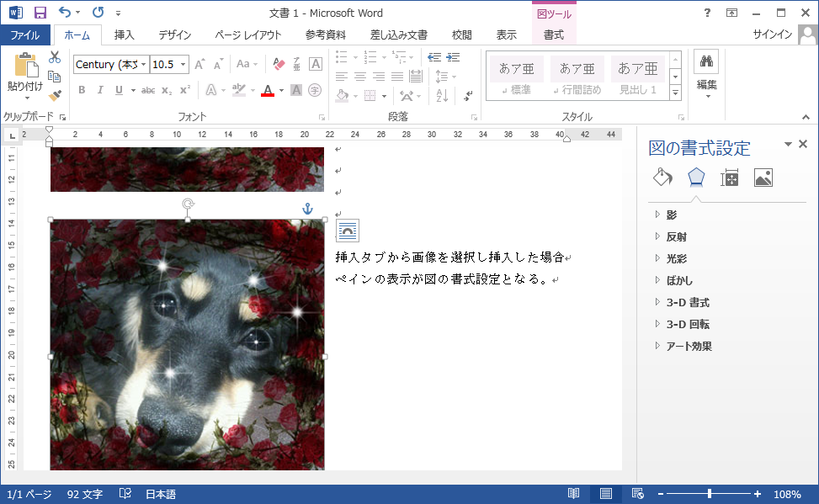Screen dimensions: 819x504
Task: Close the 図の書式設定 pane
Action: [x=803, y=143]
